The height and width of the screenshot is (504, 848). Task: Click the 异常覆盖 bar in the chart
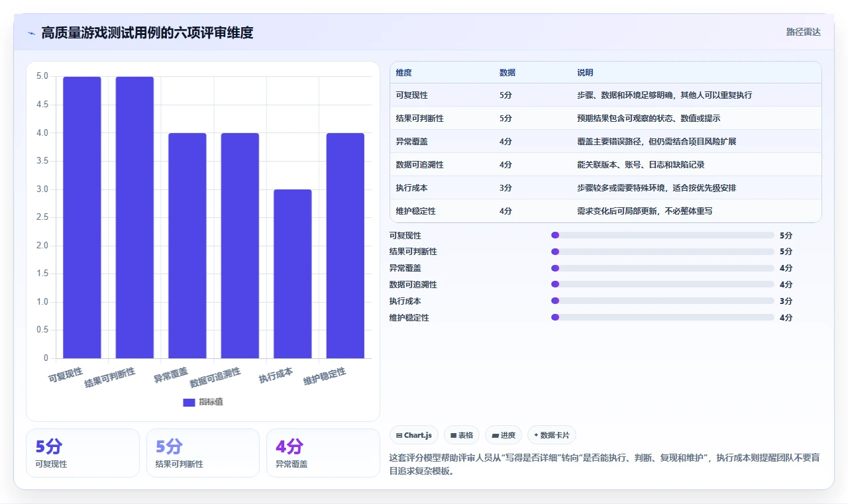tap(187, 246)
